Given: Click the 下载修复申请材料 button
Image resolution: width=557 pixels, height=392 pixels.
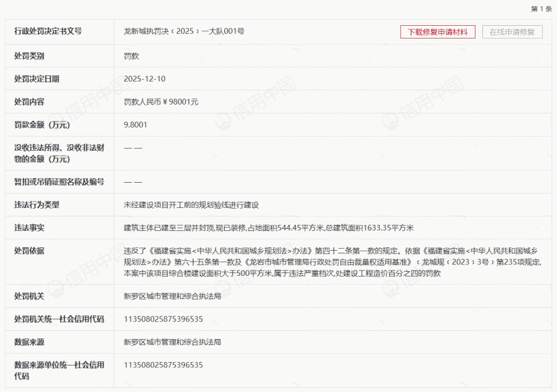Looking at the screenshot, I should [437, 32].
